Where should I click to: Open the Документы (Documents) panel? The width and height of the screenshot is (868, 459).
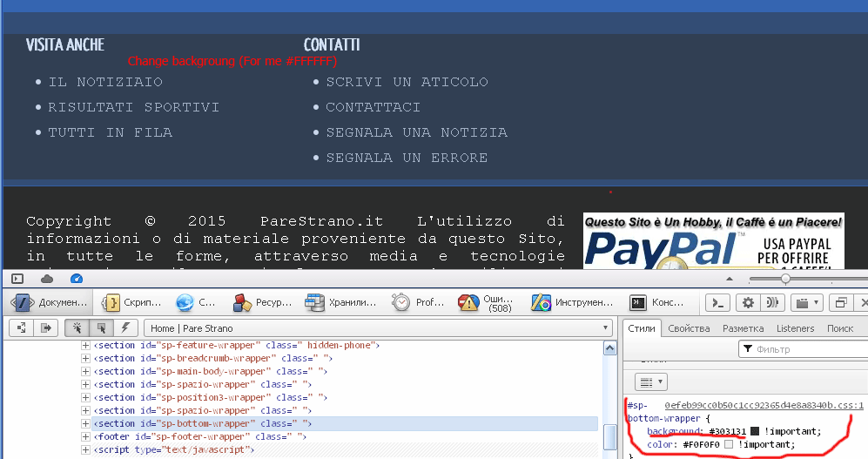[50, 303]
